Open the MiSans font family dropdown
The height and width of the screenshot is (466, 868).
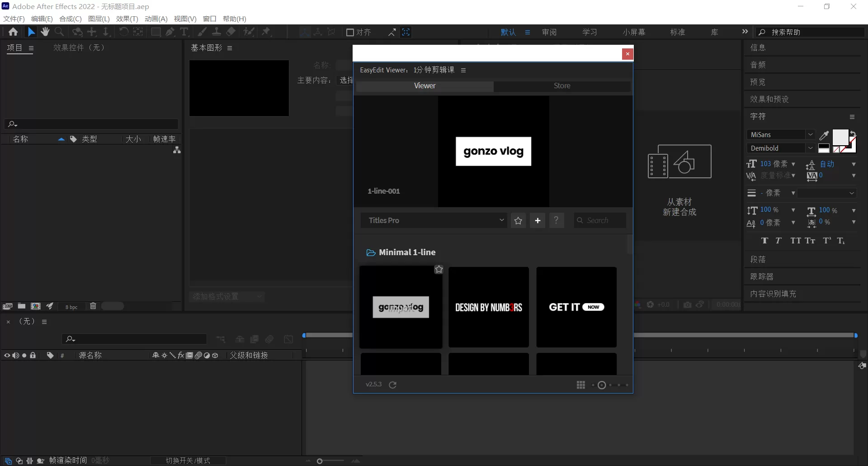coord(810,135)
